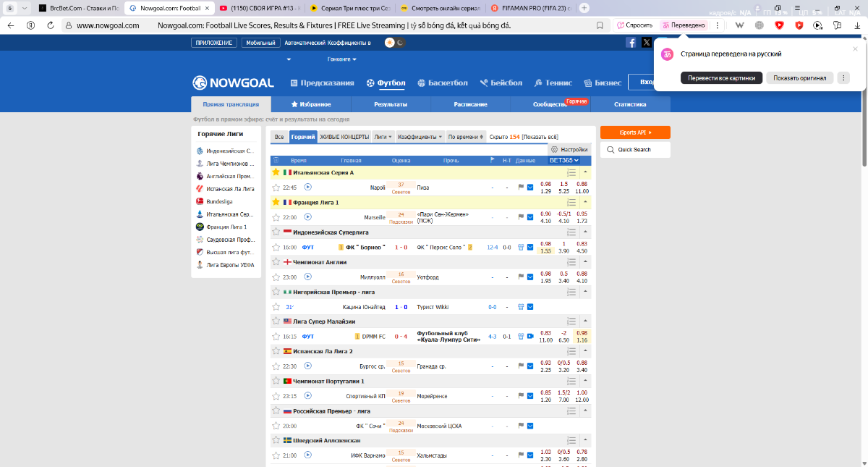The image size is (868, 467).
Task: Open lineup shirt icon for ФК Борнео match
Action: coord(520,247)
